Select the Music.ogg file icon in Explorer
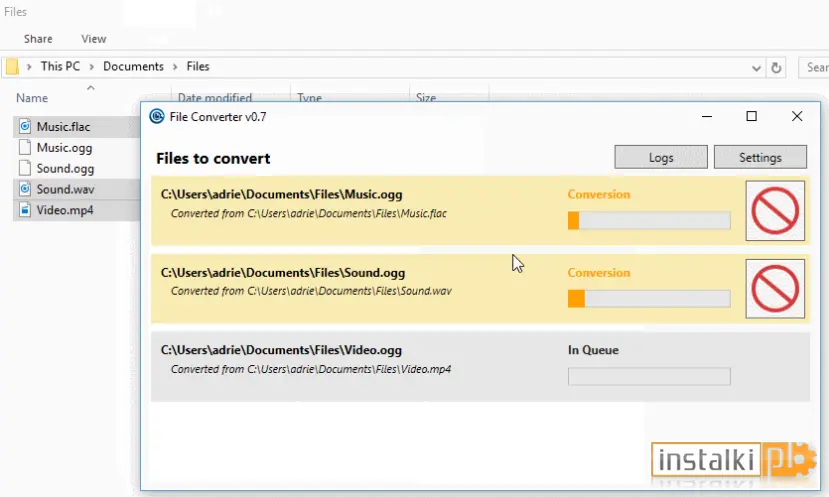 [24, 148]
